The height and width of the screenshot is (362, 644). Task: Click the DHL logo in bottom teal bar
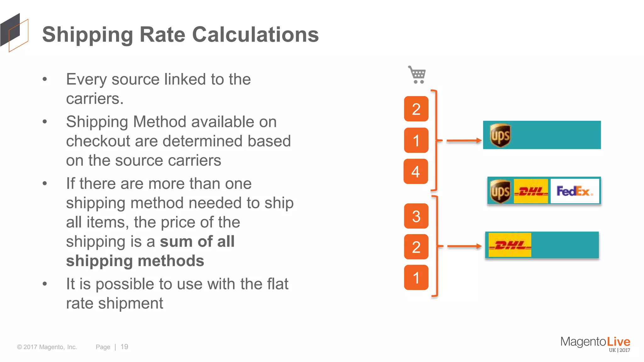(510, 245)
